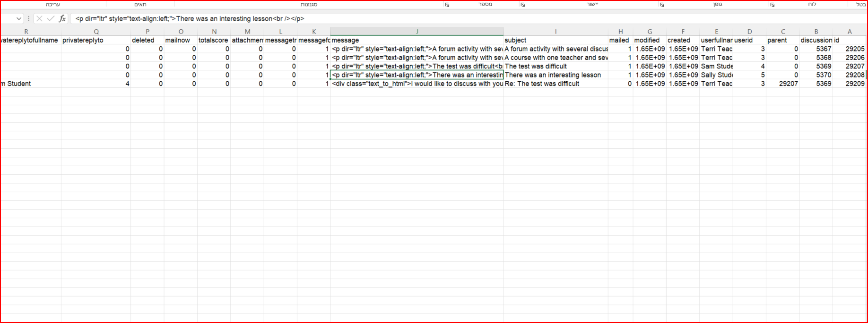
Task: Select column L header
Action: (x=280, y=32)
